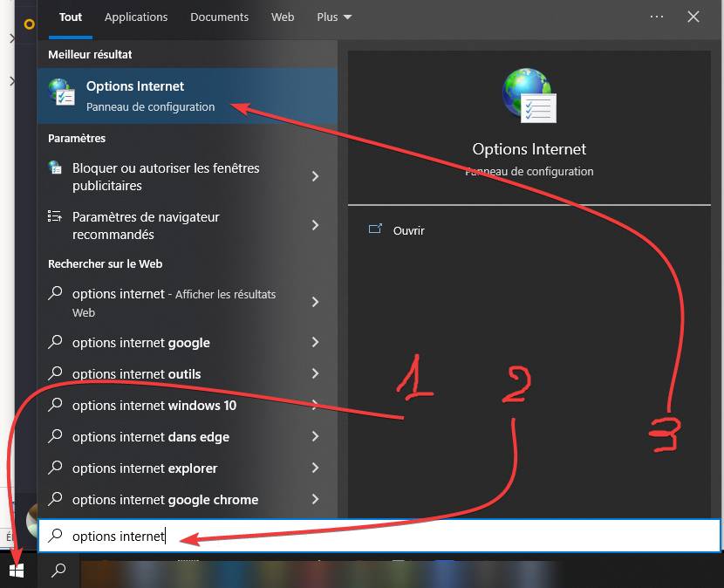Click search icon beside 'options internet dans edge'

(x=55, y=435)
